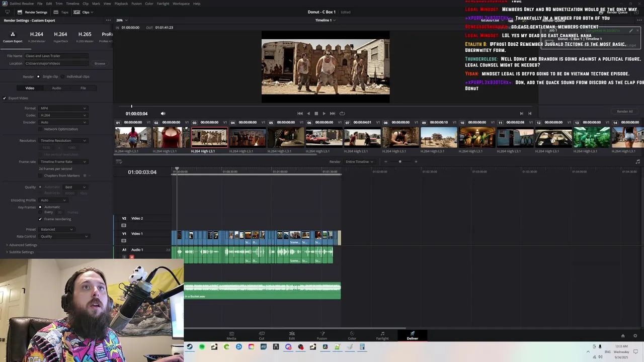The height and width of the screenshot is (362, 644).
Task: Choose the H.265 Master preset
Action: pyautogui.click(x=85, y=37)
